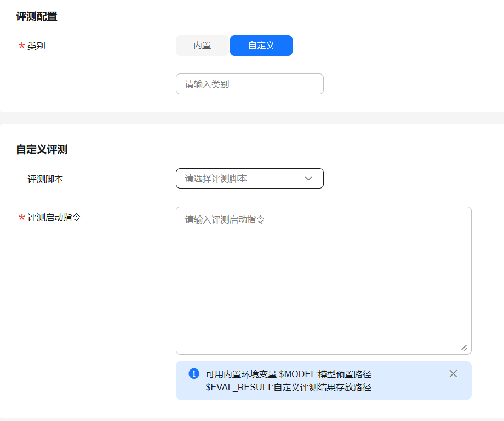Click the gray divider between the two panels
This screenshot has width=504, height=421.
(x=252, y=118)
